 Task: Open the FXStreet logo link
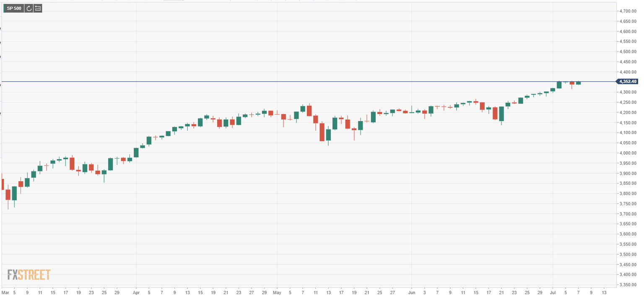click(x=29, y=275)
